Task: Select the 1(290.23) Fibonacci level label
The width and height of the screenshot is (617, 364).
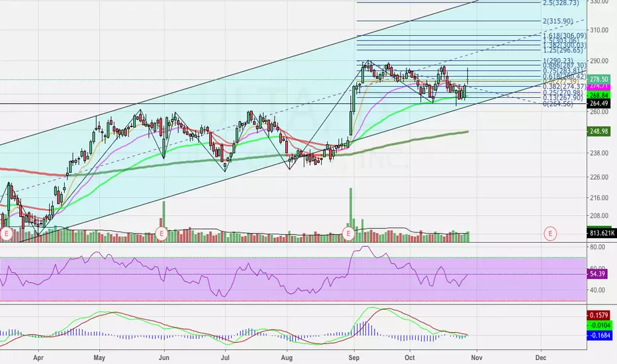Action: point(558,61)
